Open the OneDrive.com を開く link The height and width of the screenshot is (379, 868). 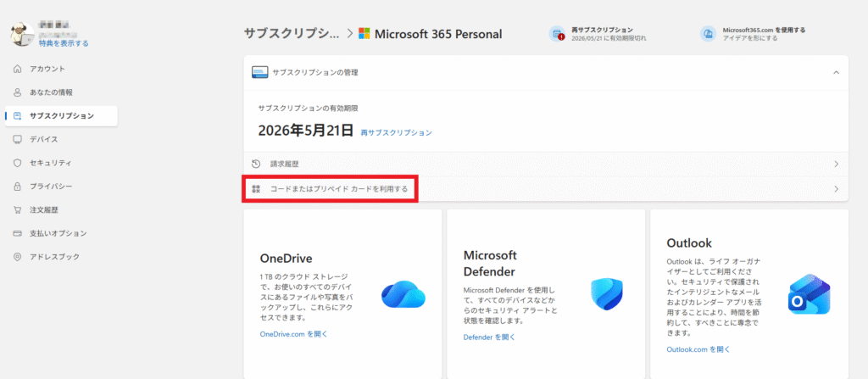[x=294, y=334]
